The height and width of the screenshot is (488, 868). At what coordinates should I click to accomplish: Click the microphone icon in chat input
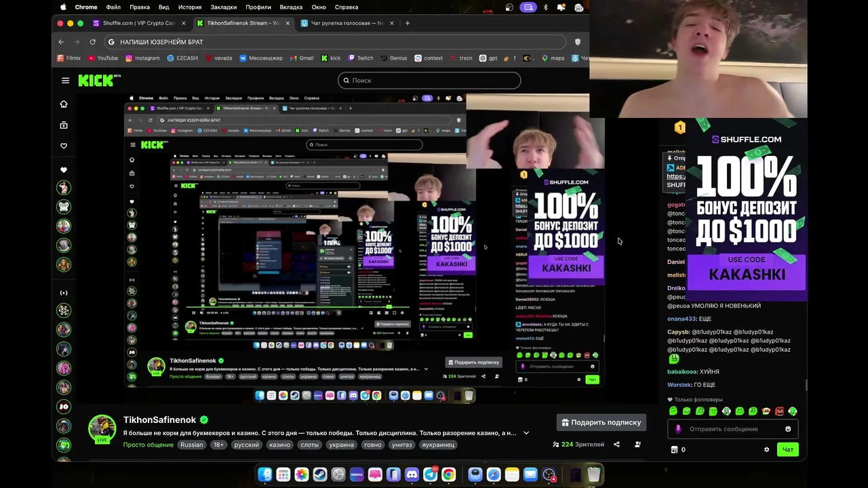[678, 429]
